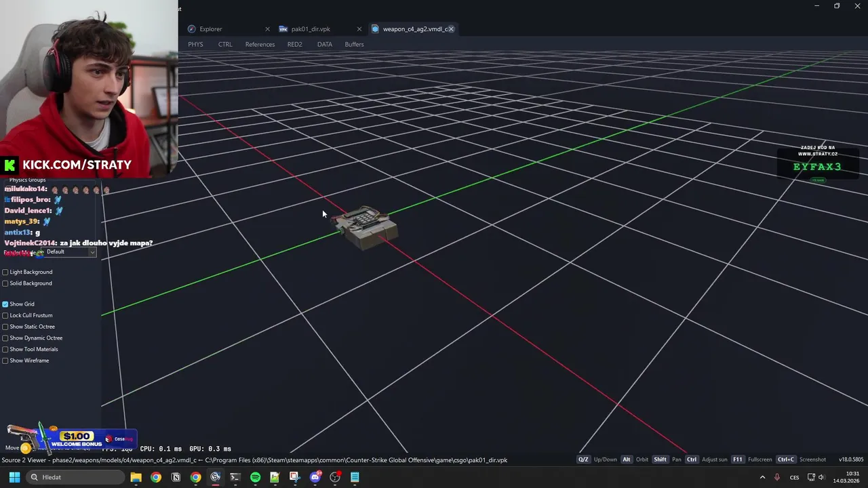Uncheck the Show Grid checkbox
This screenshot has width=868, height=488.
(x=5, y=304)
